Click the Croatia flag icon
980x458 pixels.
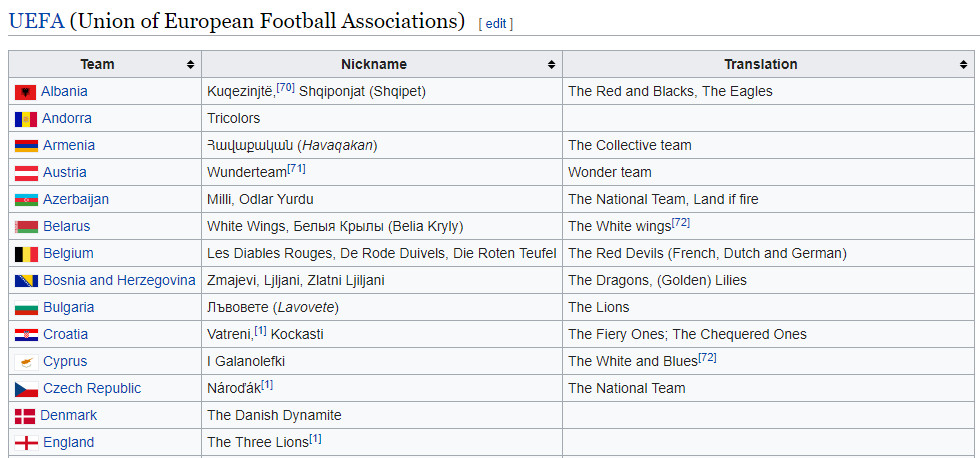click(x=25, y=335)
